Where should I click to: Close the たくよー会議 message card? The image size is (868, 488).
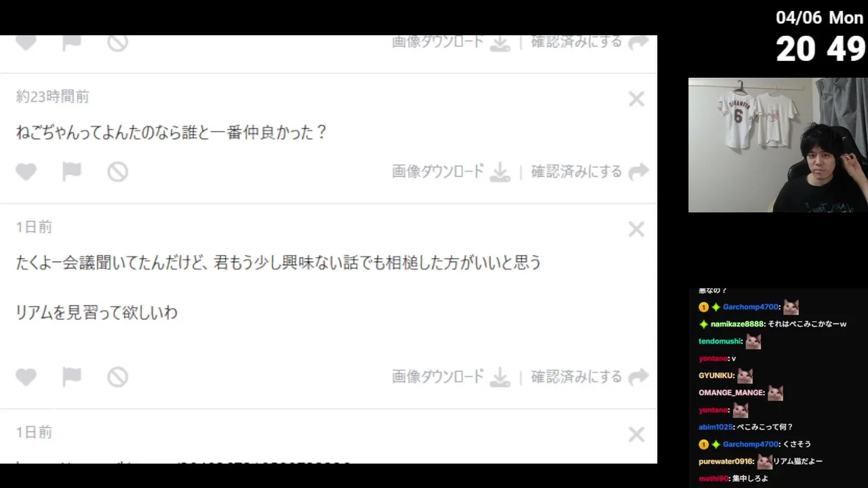(636, 229)
